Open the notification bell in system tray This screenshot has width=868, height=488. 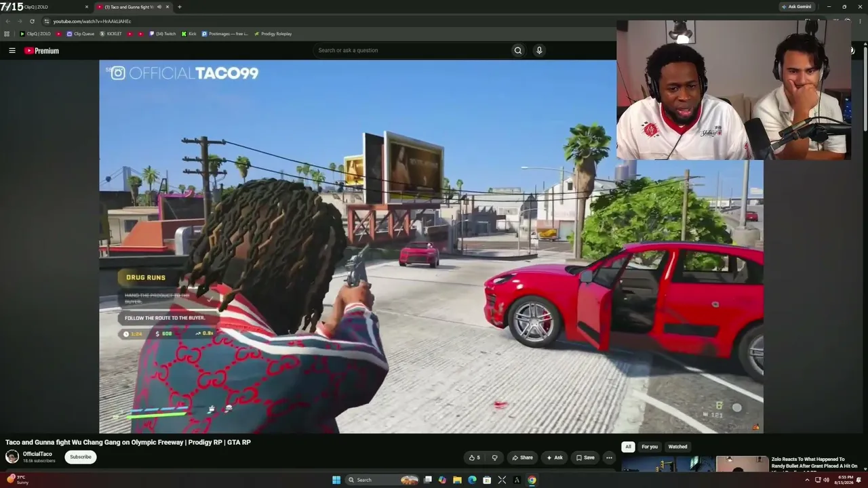coord(859,480)
